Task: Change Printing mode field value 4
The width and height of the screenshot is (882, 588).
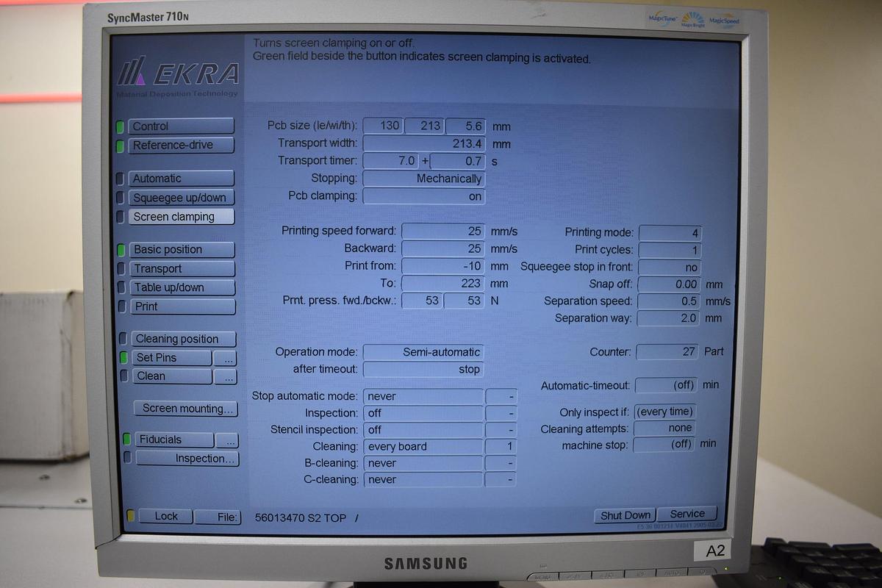Action: tap(670, 232)
